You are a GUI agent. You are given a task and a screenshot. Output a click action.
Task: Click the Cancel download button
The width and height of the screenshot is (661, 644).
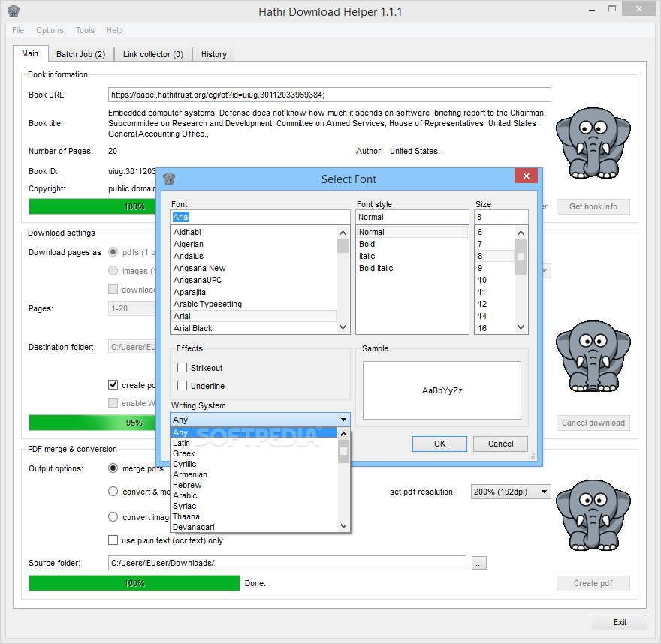click(x=593, y=423)
